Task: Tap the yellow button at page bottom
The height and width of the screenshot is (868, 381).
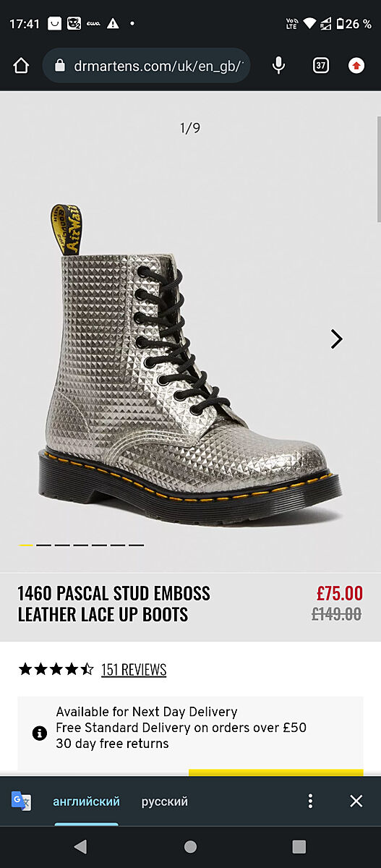Action: (276, 773)
